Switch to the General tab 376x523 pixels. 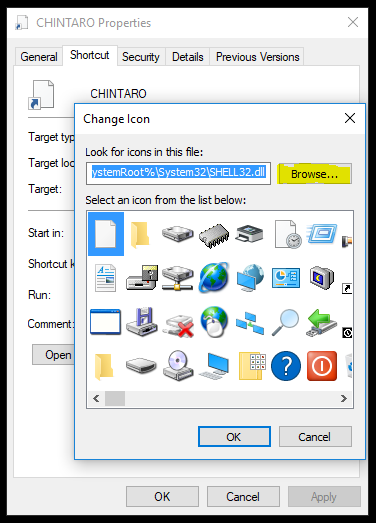(39, 57)
